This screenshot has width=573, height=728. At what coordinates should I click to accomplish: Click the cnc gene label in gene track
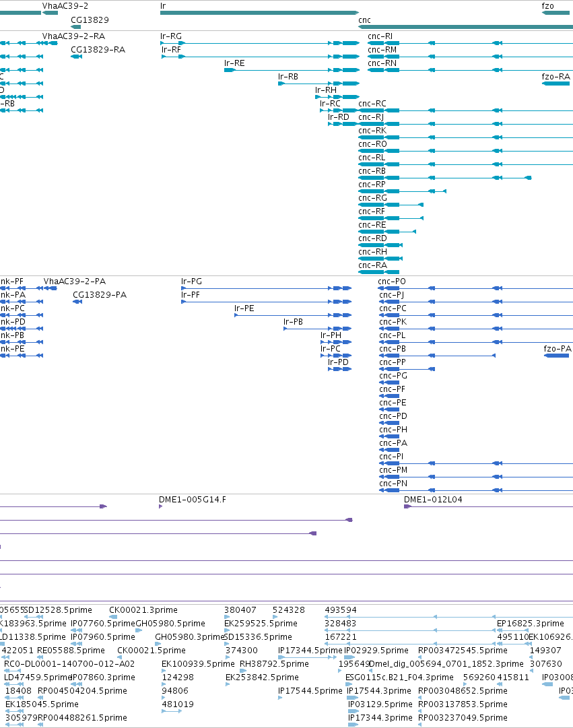[x=364, y=20]
